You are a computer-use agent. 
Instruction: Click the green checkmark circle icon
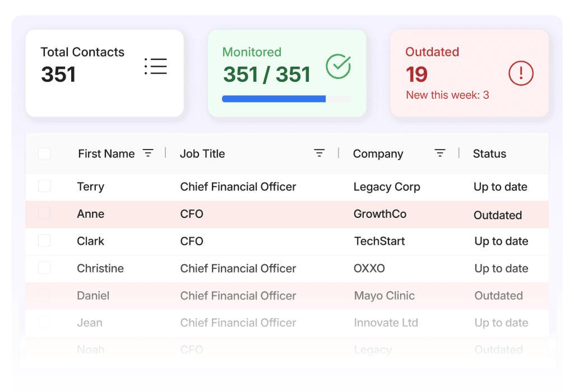[x=338, y=67]
